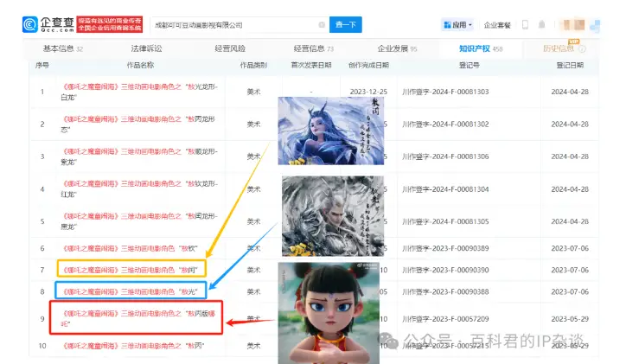Switch to the 法律诉讼 tab
This screenshot has width=626, height=364.
click(146, 48)
